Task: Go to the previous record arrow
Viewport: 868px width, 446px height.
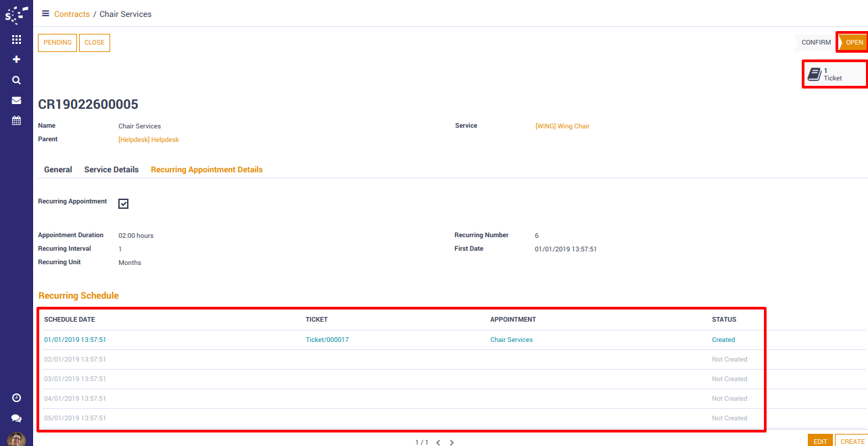Action: [x=438, y=443]
